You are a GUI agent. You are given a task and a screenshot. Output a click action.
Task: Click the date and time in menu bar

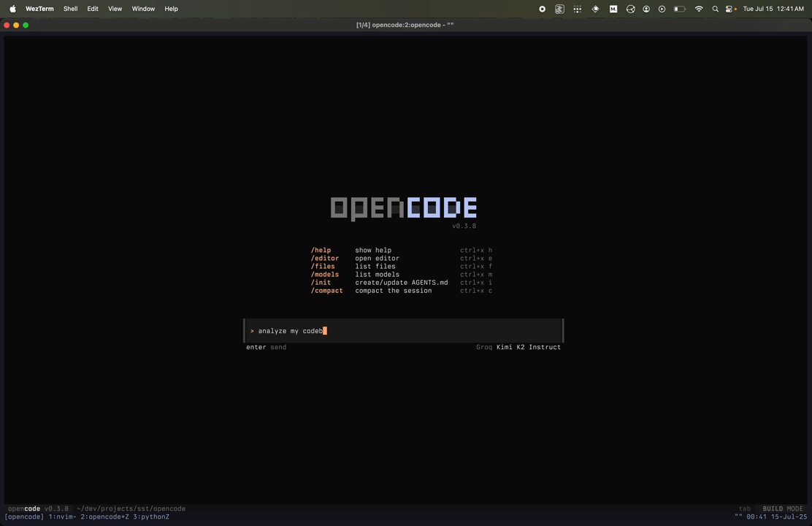773,9
